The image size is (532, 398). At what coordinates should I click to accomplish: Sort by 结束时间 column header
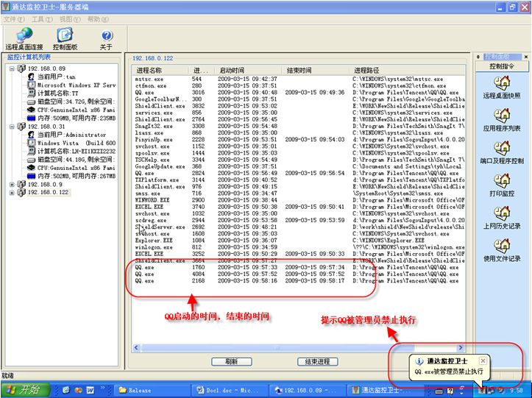(316, 71)
